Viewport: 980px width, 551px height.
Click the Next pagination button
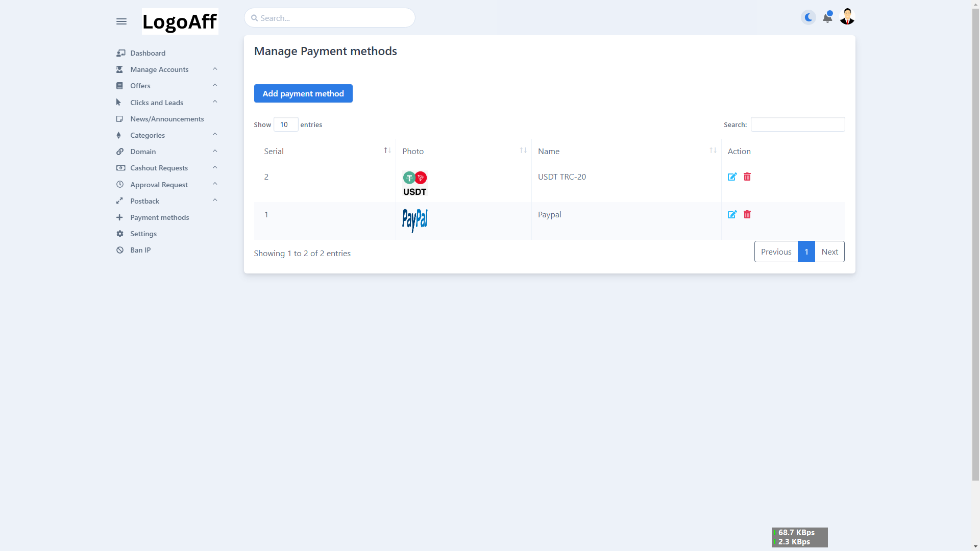[x=829, y=252]
